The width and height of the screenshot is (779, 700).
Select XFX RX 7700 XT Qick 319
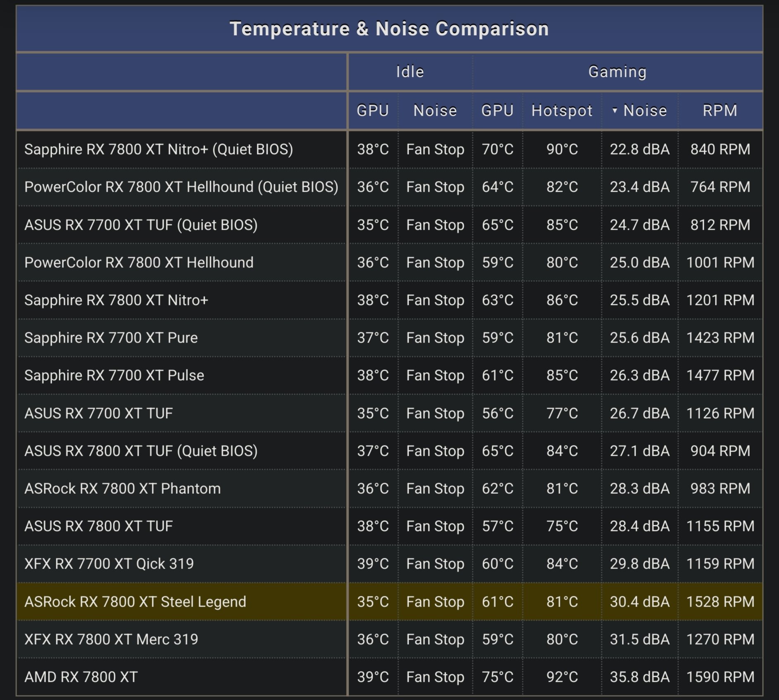(x=109, y=564)
